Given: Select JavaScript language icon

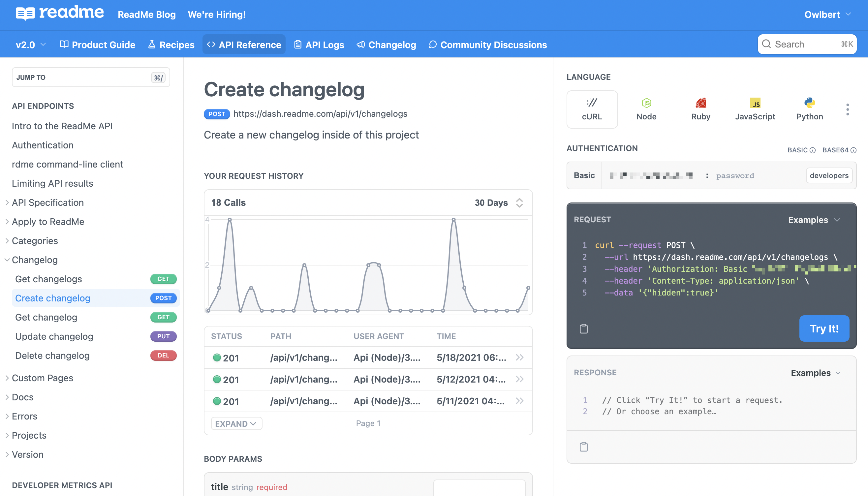Looking at the screenshot, I should point(755,109).
